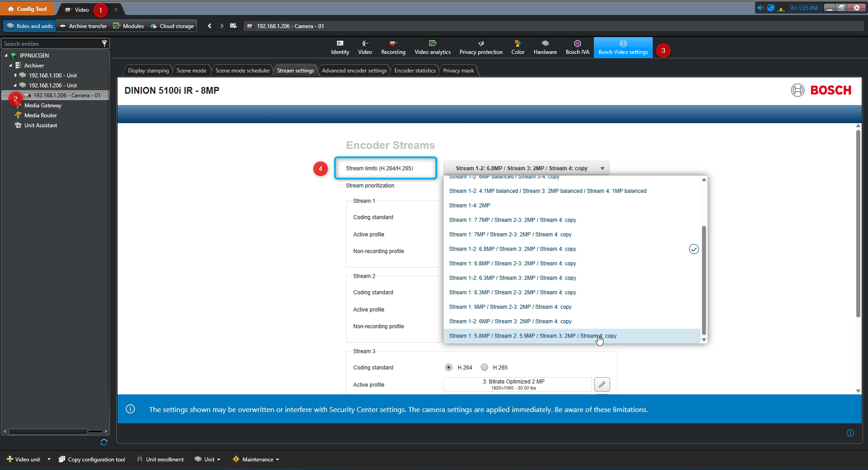Unmute the system volume in the tray
This screenshot has width=868, height=470.
[x=761, y=8]
